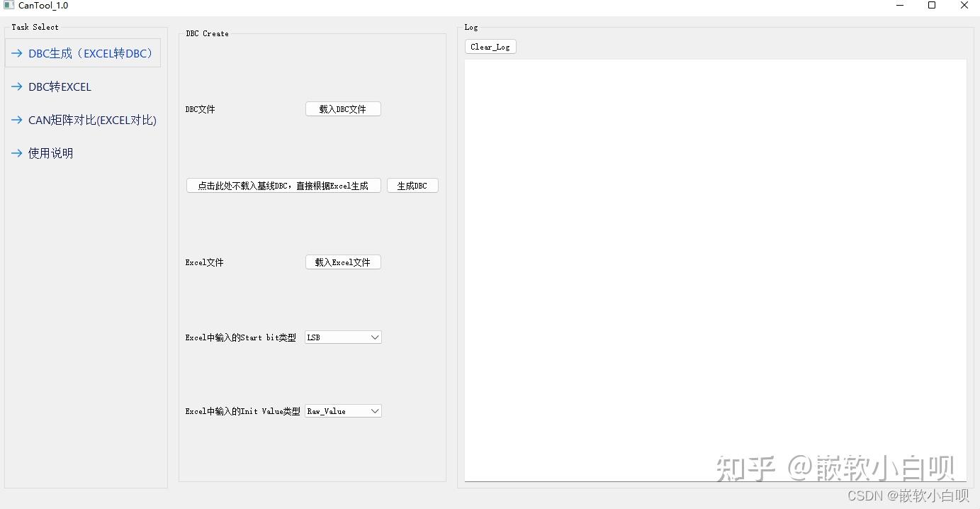
Task: Maximize the CanTool_1.0 window
Action: 932,6
